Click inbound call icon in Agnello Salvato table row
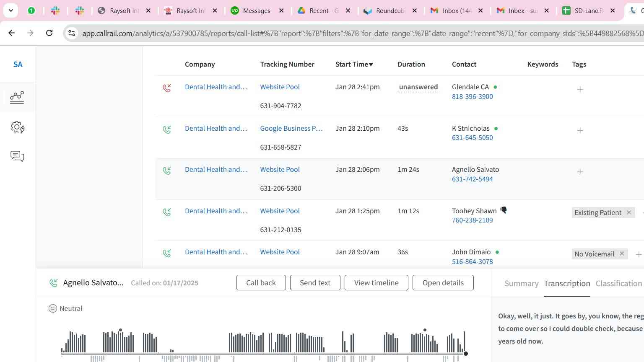The image size is (644, 362). 167,171
